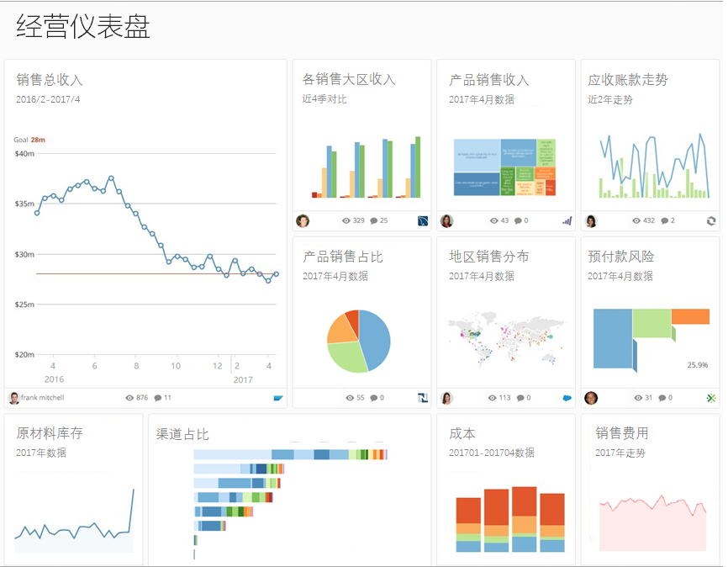Open the 渠道占比 card title
The height and width of the screenshot is (567, 728).
tap(182, 434)
